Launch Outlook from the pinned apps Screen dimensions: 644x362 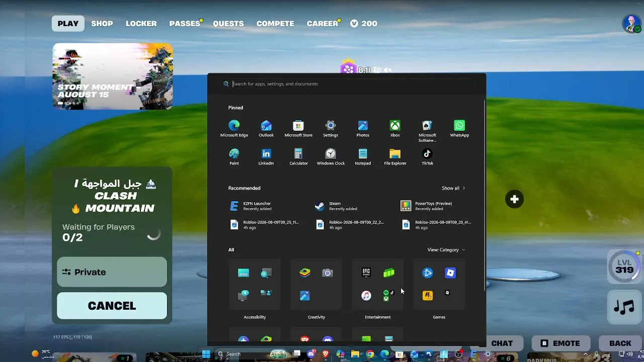coord(266,129)
